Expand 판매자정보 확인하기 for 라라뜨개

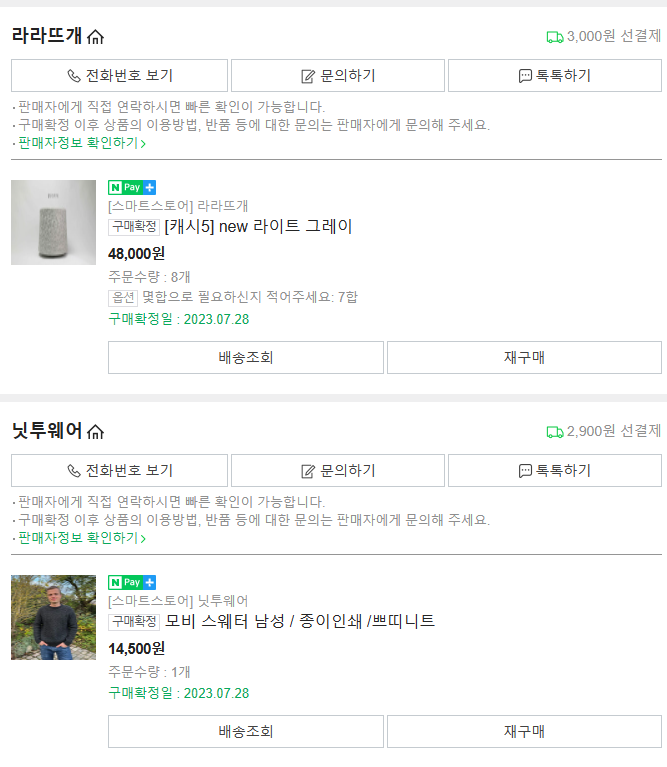(82, 143)
